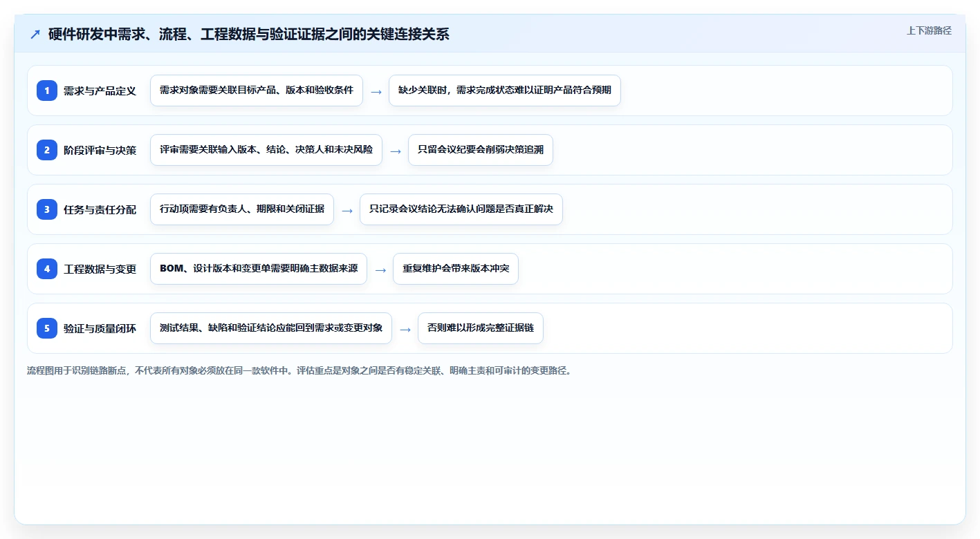Click the 需求与产品定义 row label
Image resolution: width=980 pixels, height=539 pixels.
pyautogui.click(x=100, y=91)
